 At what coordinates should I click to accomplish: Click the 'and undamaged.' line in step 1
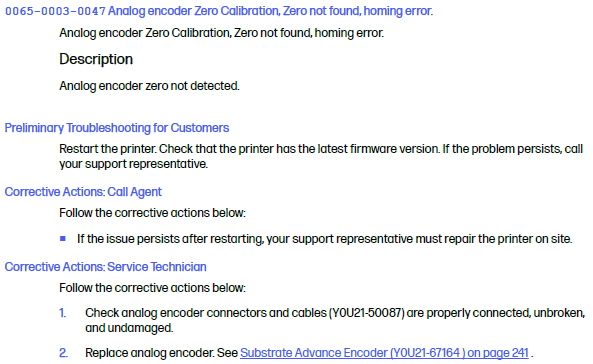129,328
